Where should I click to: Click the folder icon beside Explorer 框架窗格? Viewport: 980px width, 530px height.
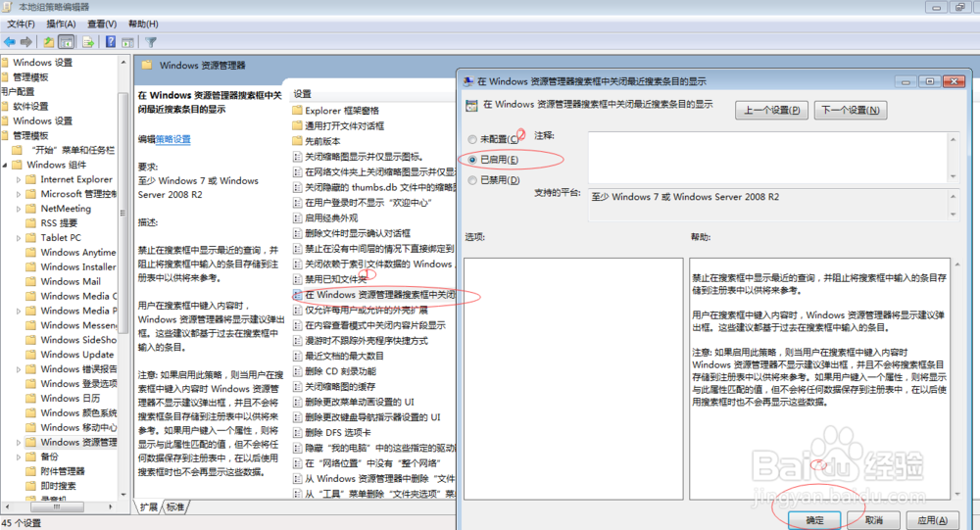[298, 110]
